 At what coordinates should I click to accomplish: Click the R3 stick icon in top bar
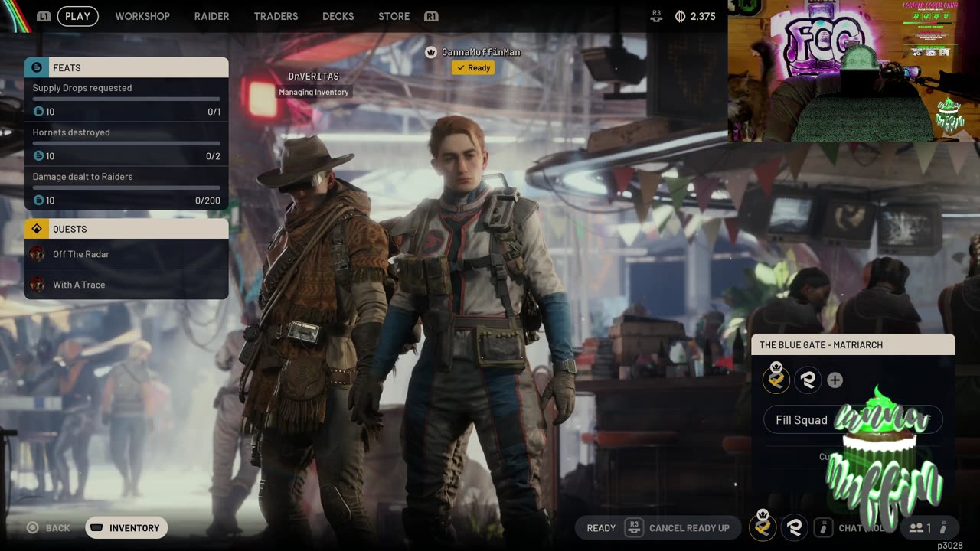[656, 16]
